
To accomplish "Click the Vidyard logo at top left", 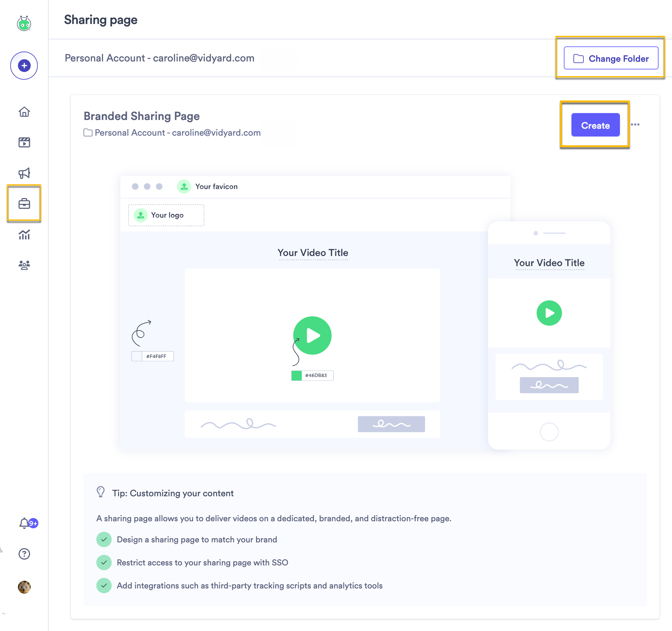I will (24, 24).
